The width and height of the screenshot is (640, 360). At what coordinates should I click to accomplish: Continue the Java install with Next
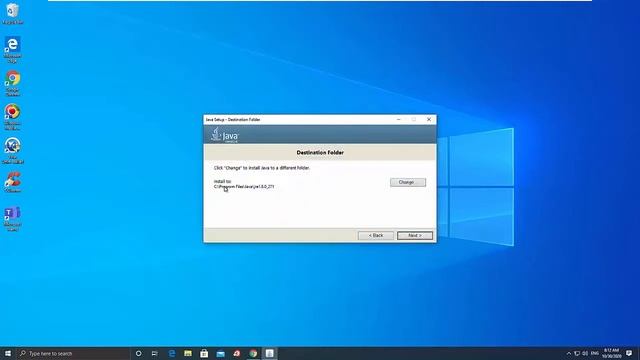(x=415, y=236)
